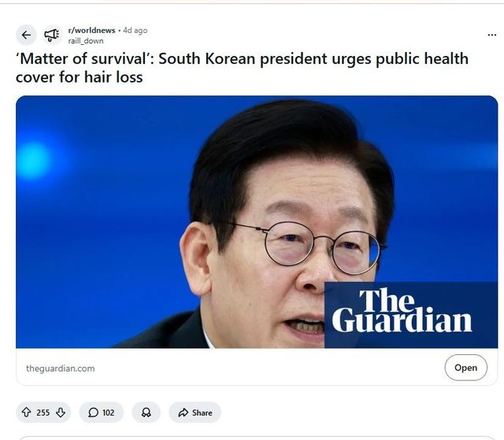Click the speech bubble comment icon
504x440 pixels.
click(93, 412)
